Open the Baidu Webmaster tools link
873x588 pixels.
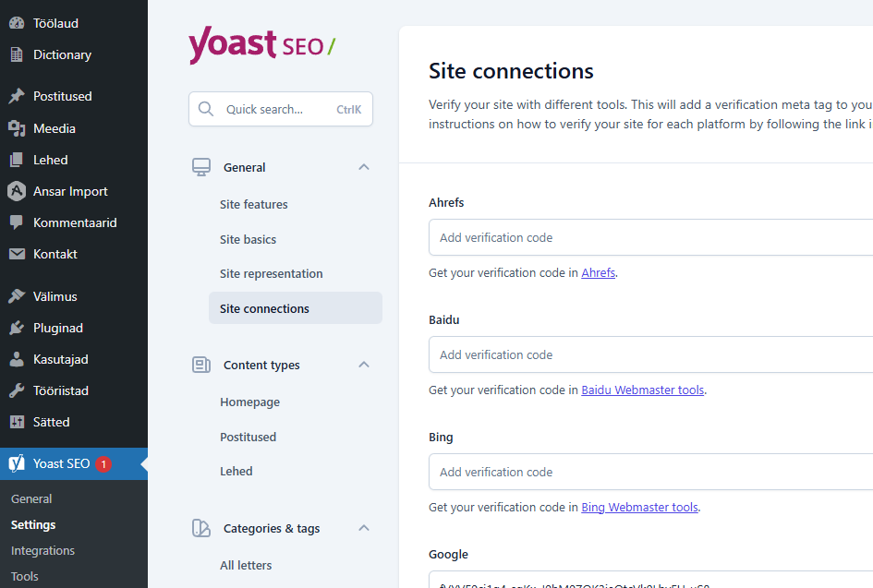coord(642,390)
